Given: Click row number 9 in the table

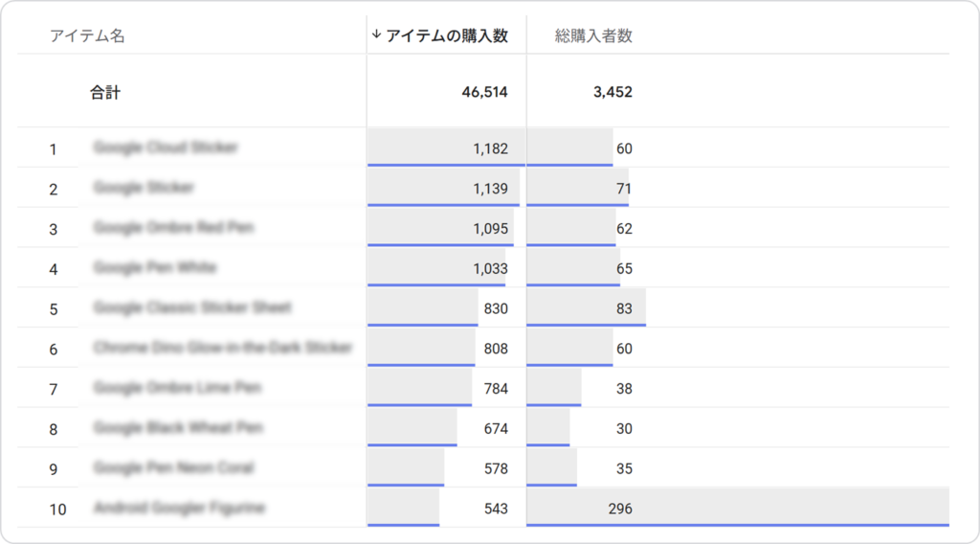Looking at the screenshot, I should tap(54, 469).
